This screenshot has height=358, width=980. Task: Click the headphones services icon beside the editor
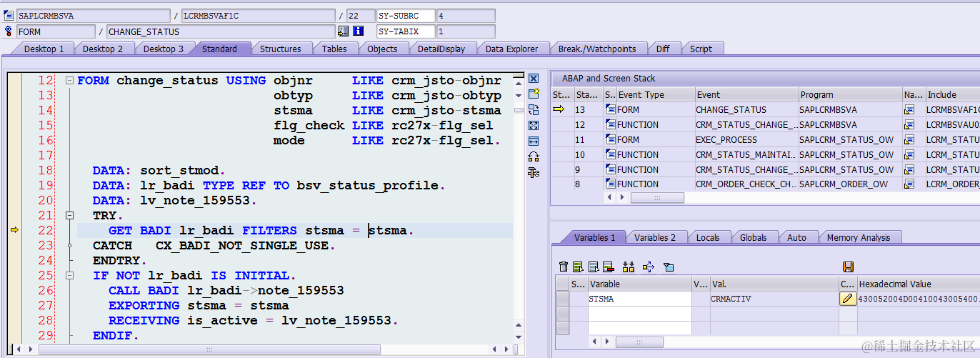[x=533, y=156]
